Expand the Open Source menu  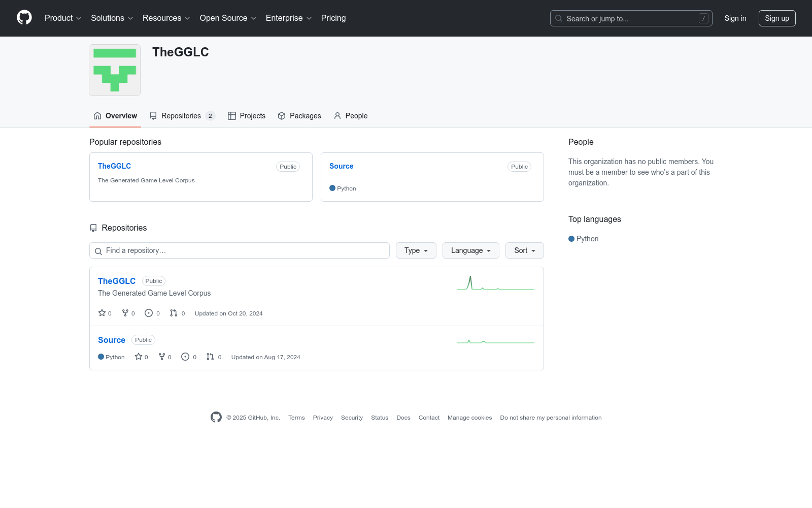[x=228, y=18]
